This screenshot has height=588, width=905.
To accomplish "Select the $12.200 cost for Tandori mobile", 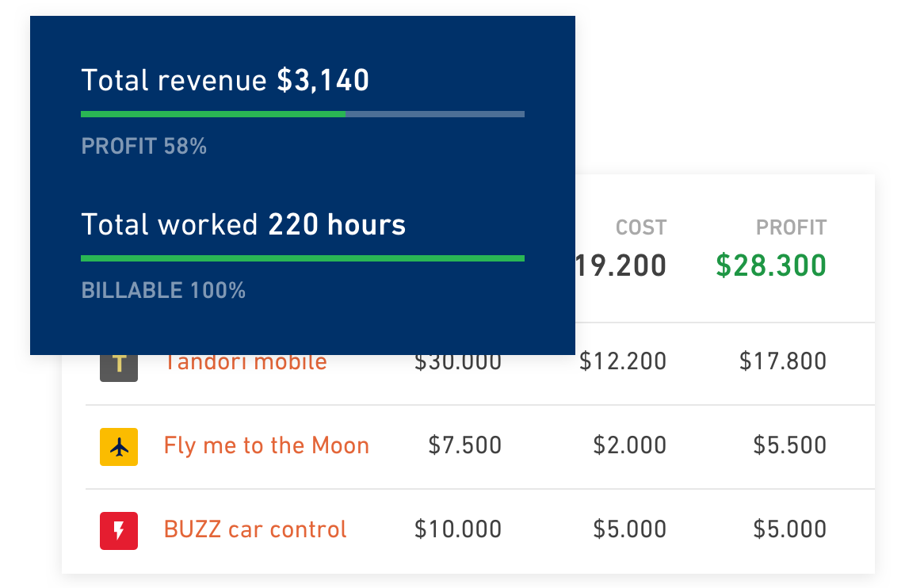I will (x=623, y=362).
